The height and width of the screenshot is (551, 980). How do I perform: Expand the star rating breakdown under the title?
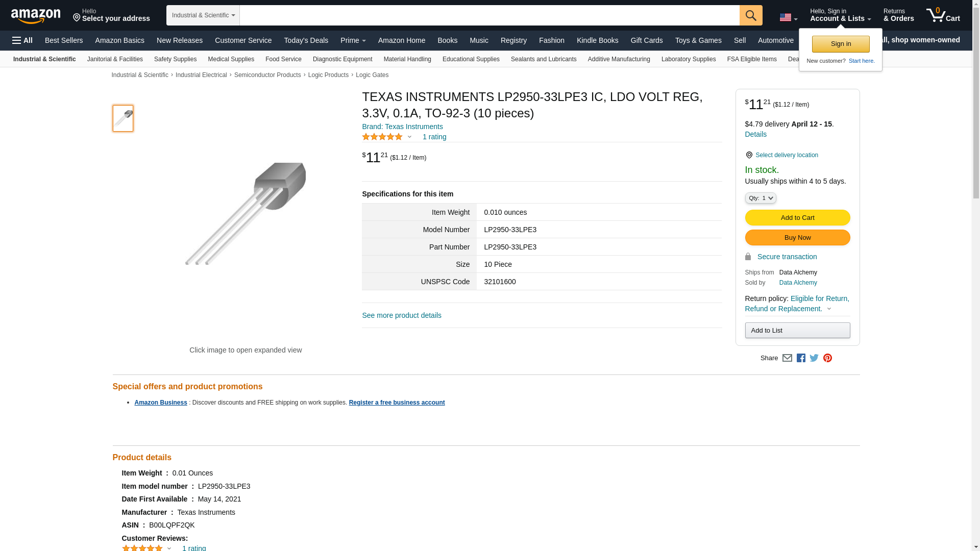[x=409, y=137]
